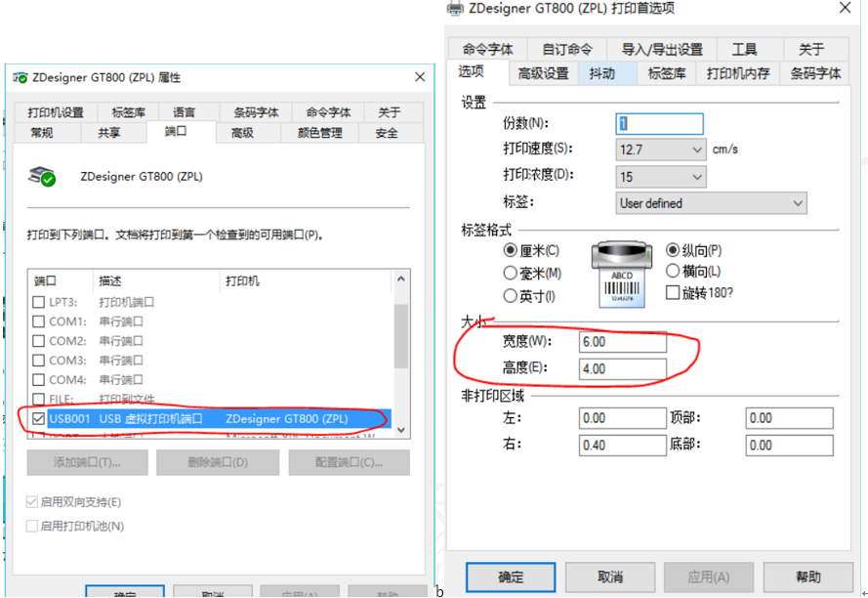Image resolution: width=868 pixels, height=598 pixels.
Task: Switch to the 颜色管理 tab
Action: 320,133
